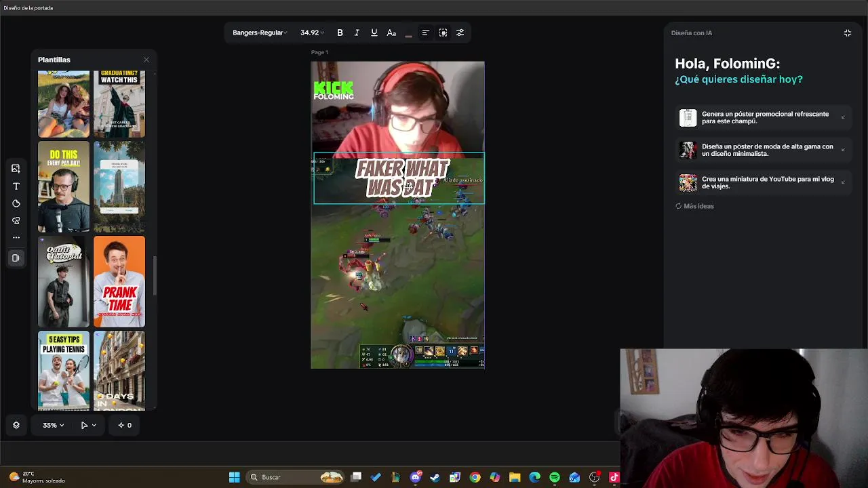
Task: Click the AI credits sparkle counter
Action: [x=125, y=425]
